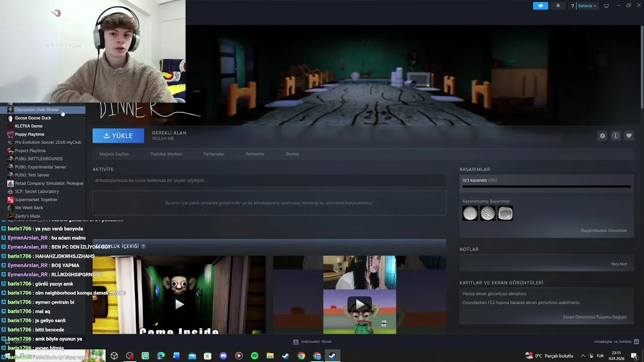Open Microsoft Edge from the taskbar
644x362 pixels.
pyautogui.click(x=161, y=356)
